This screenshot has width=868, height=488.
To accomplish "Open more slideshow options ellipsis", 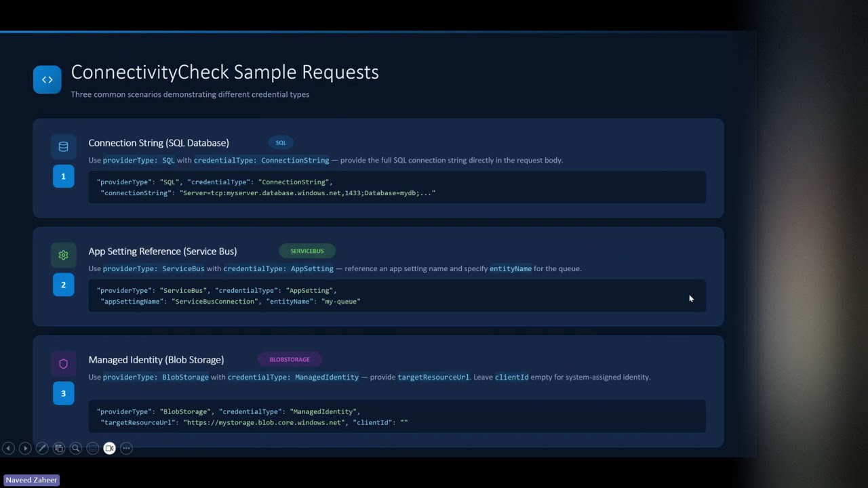I will 126,448.
